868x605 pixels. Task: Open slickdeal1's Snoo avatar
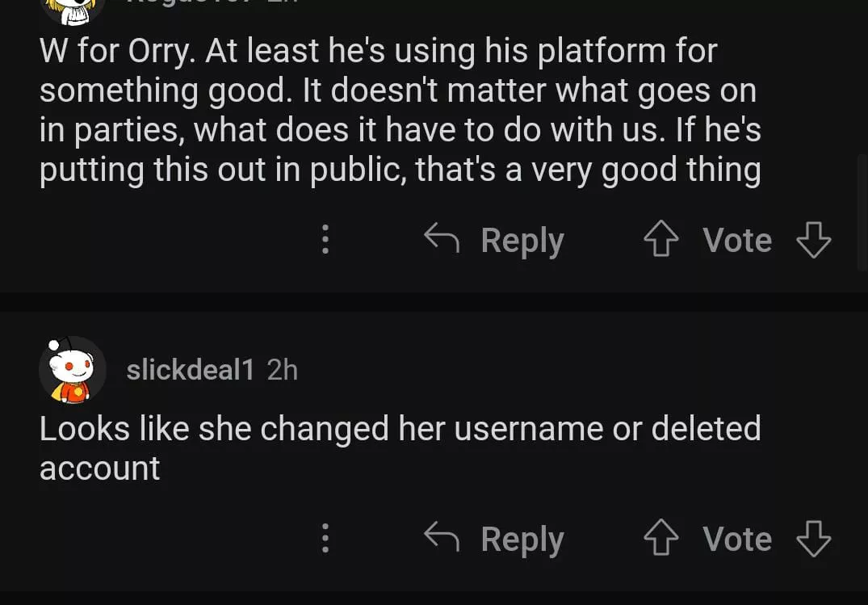tap(72, 370)
